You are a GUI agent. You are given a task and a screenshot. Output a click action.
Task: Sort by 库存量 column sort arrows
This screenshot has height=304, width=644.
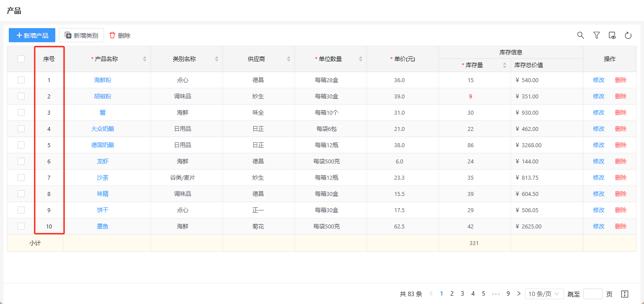504,65
